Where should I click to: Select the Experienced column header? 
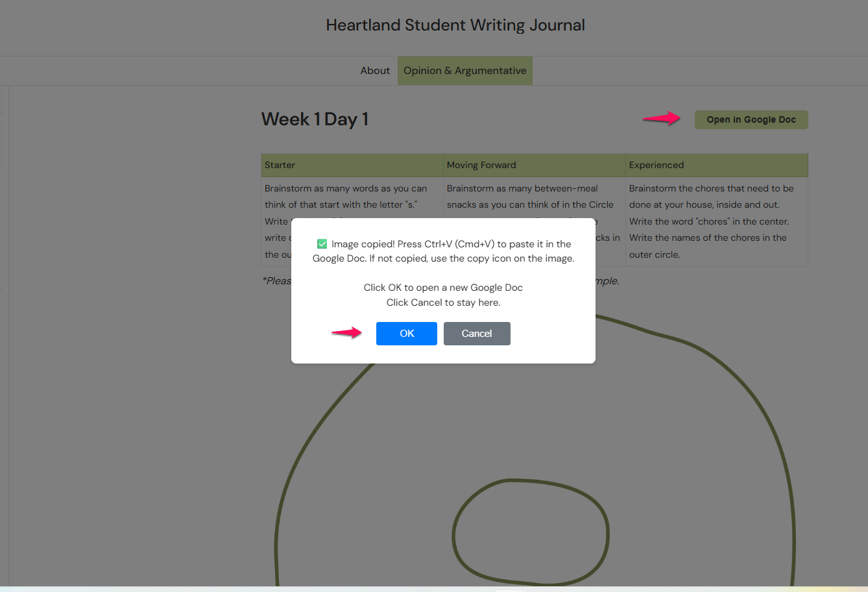[x=656, y=165]
